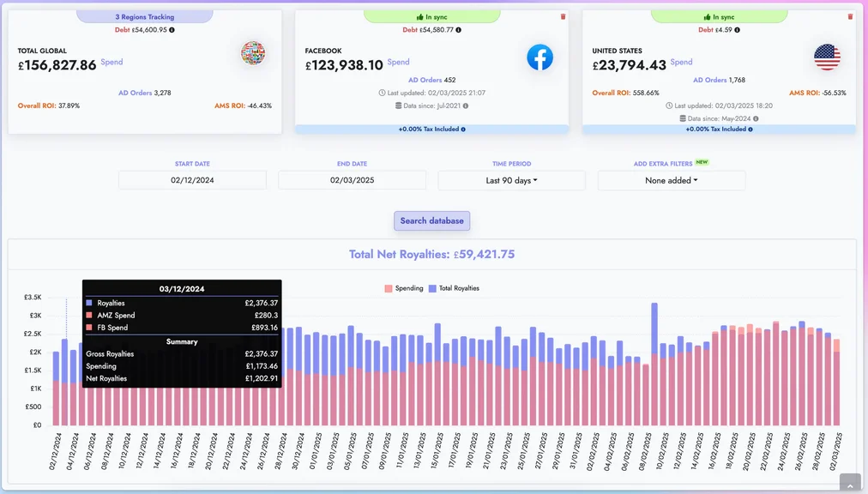Open the Time Period 'Last 90 days' dropdown
The width and height of the screenshot is (868, 494).
click(x=511, y=180)
